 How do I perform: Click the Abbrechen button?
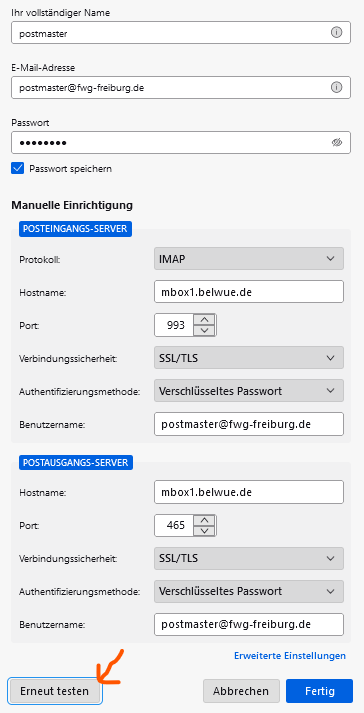(241, 691)
